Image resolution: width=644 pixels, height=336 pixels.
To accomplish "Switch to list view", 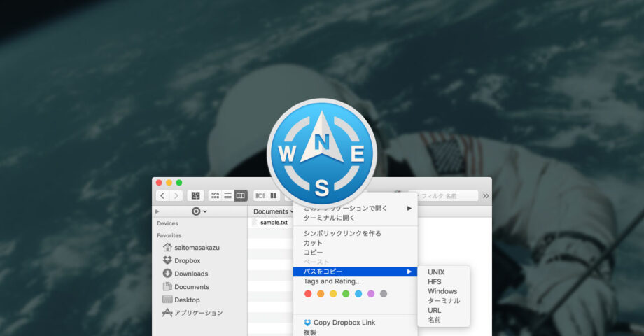I will (x=227, y=196).
